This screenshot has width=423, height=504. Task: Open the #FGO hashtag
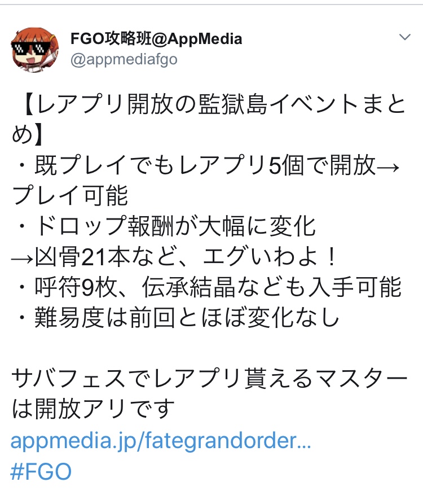pos(41,472)
